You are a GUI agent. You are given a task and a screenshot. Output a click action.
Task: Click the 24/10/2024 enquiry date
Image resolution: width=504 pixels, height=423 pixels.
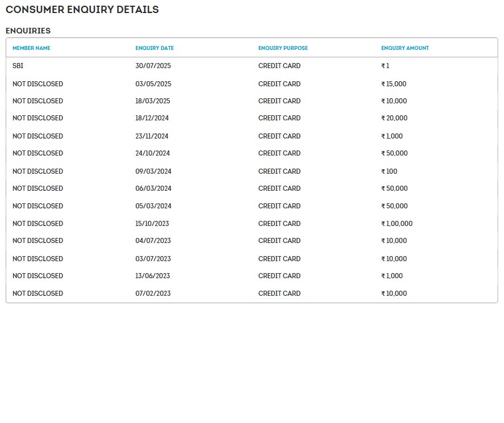pyautogui.click(x=152, y=153)
